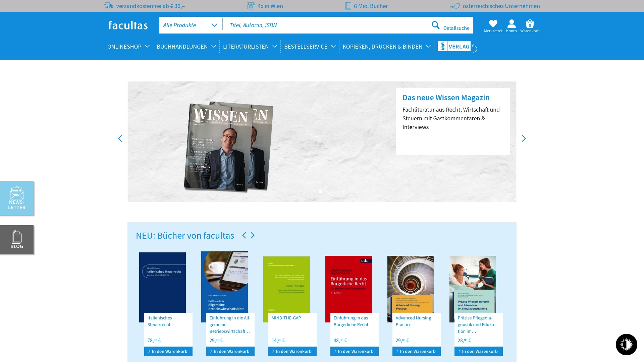Open the Präzise Pflegediagnostik title link
The height and width of the screenshot is (362, 644).
click(x=476, y=324)
